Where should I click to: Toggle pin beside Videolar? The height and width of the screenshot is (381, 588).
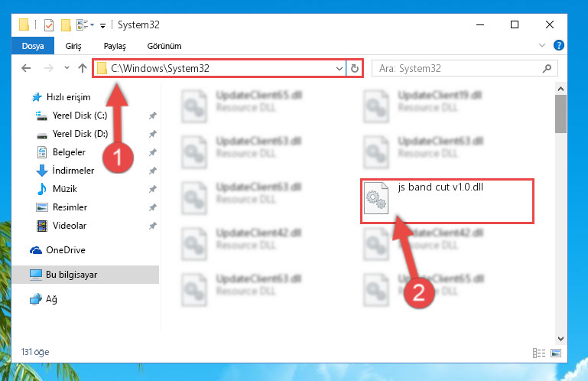coord(153,226)
